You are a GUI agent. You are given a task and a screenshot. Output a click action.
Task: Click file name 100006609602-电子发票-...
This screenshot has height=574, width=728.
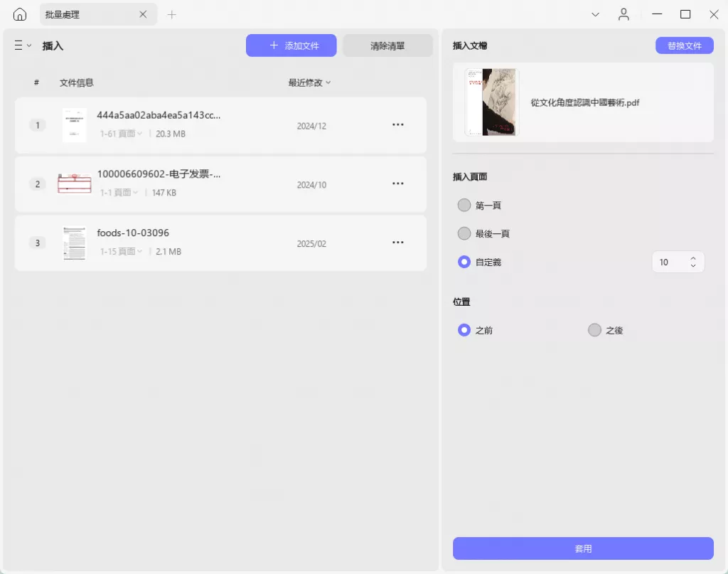point(159,174)
